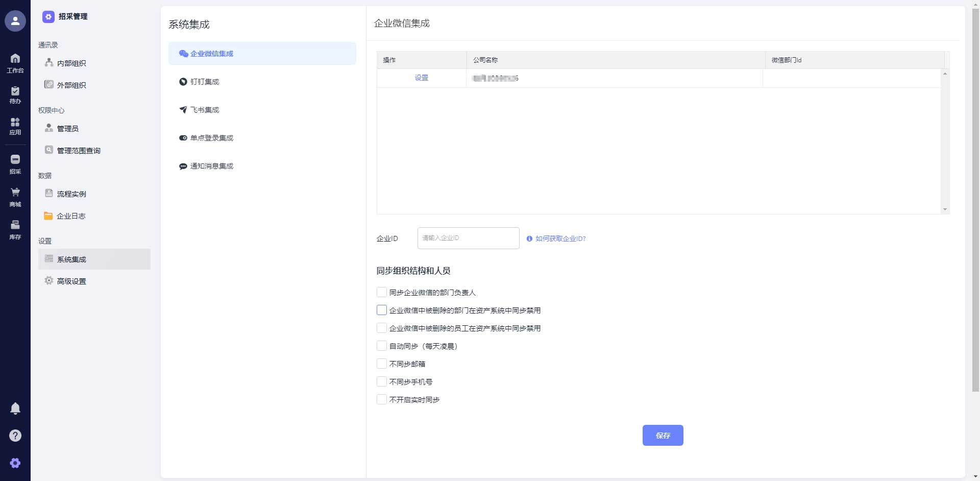
Task: Click the 通知消息集成 bubble icon
Action: [x=183, y=166]
